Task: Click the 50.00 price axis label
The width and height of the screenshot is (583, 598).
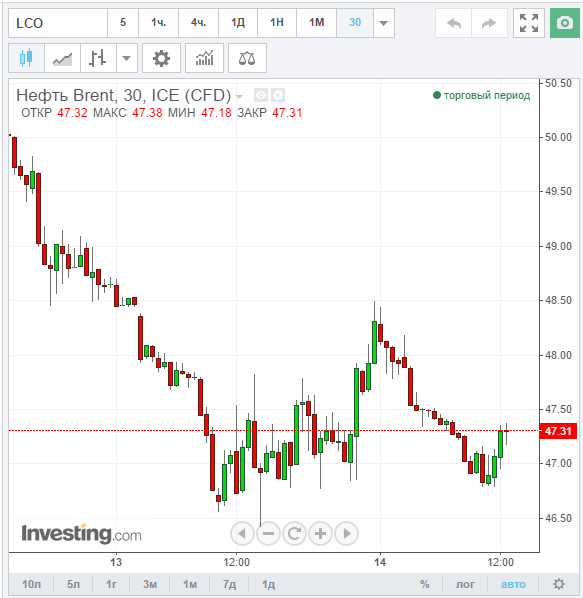Action: point(558,137)
